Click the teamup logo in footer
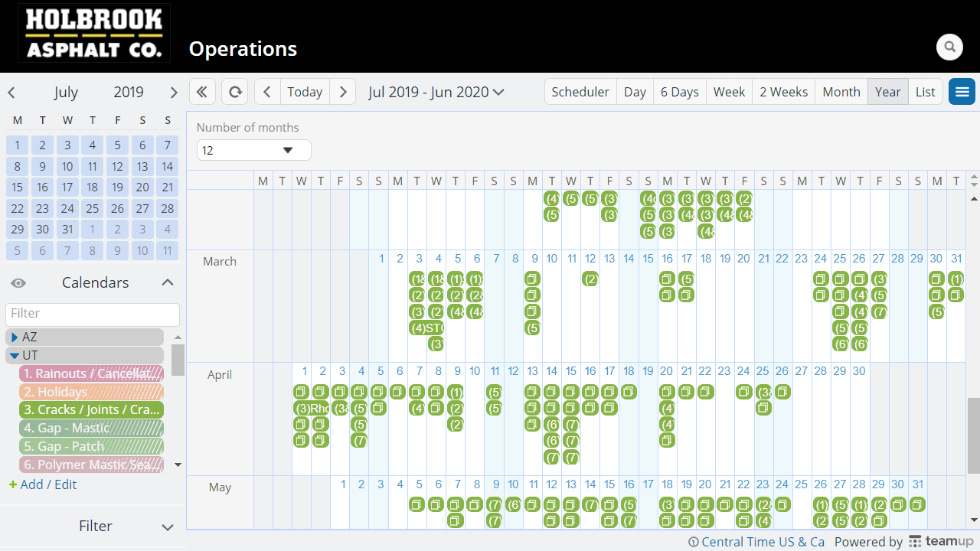The height and width of the screenshot is (551, 980). point(941,541)
